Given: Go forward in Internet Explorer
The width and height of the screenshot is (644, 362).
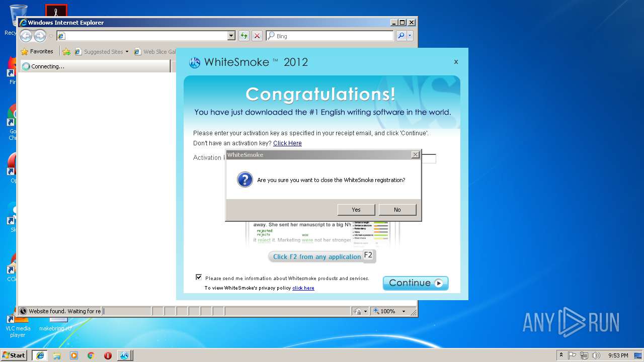Looking at the screenshot, I should click(40, 36).
